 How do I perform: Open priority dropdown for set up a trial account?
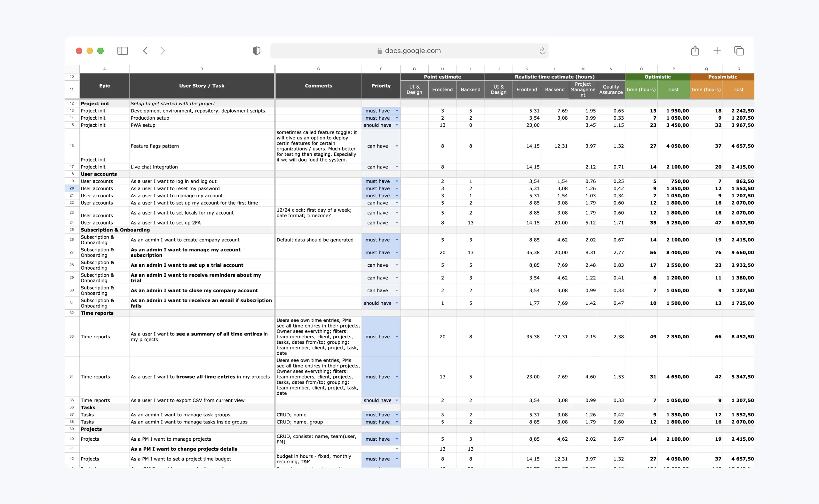397,265
